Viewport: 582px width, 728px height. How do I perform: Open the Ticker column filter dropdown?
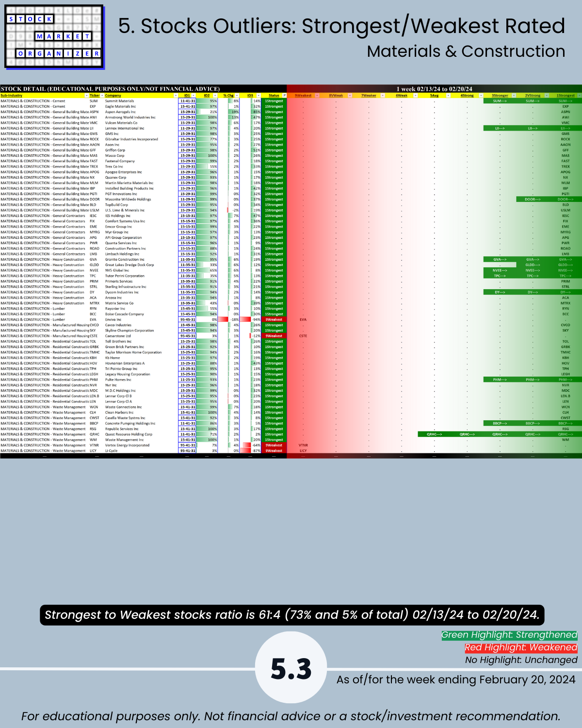[102, 96]
